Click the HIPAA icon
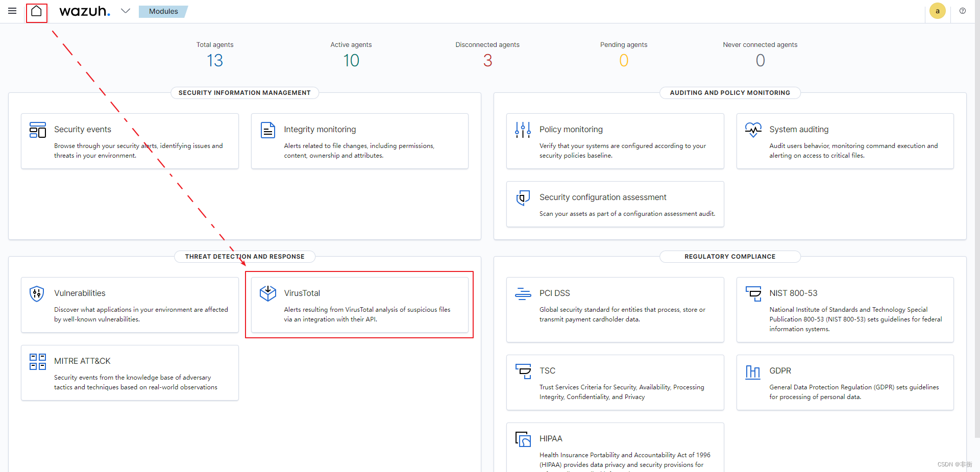 (523, 439)
